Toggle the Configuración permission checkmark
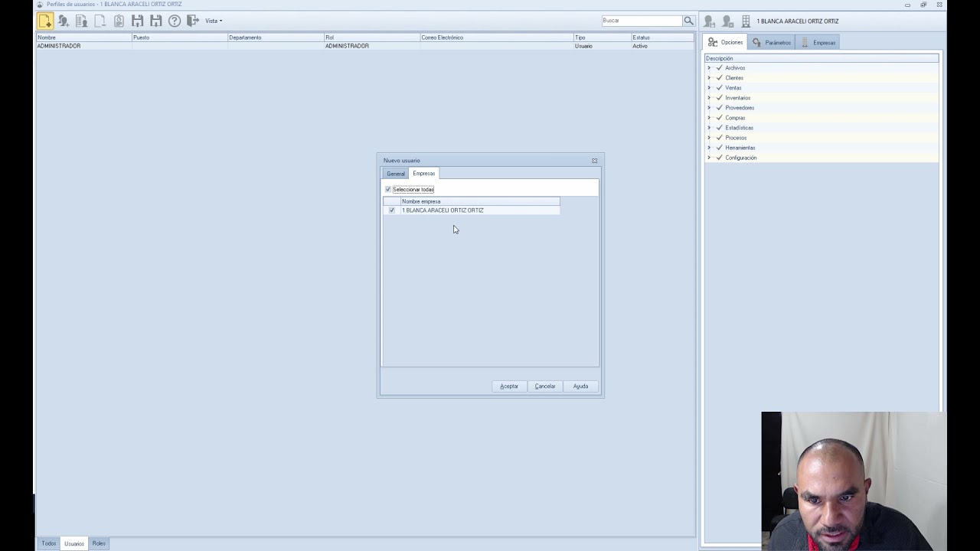Image resolution: width=980 pixels, height=551 pixels. coord(719,158)
